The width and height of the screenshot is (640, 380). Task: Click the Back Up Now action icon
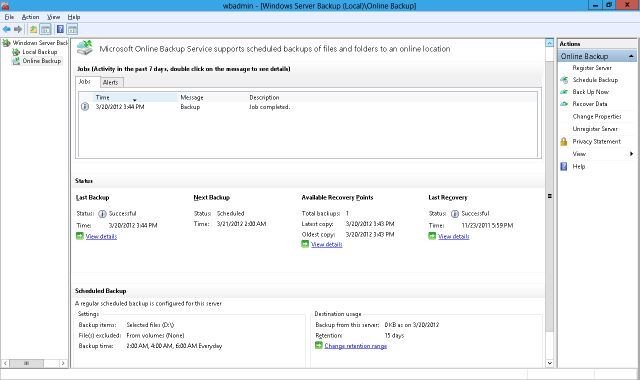[564, 92]
